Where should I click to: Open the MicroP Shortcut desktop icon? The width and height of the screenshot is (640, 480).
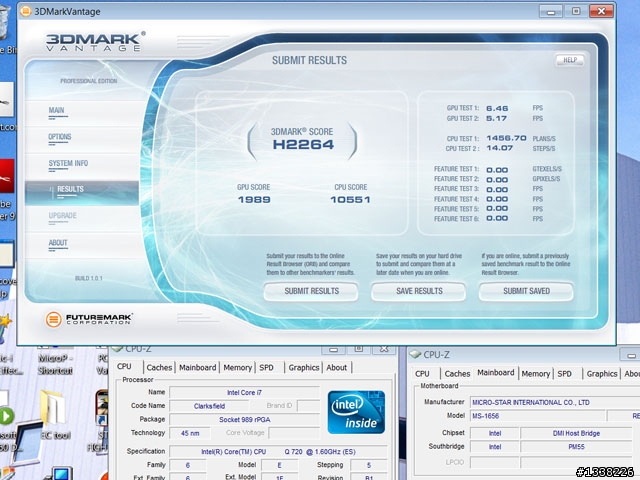click(x=55, y=362)
